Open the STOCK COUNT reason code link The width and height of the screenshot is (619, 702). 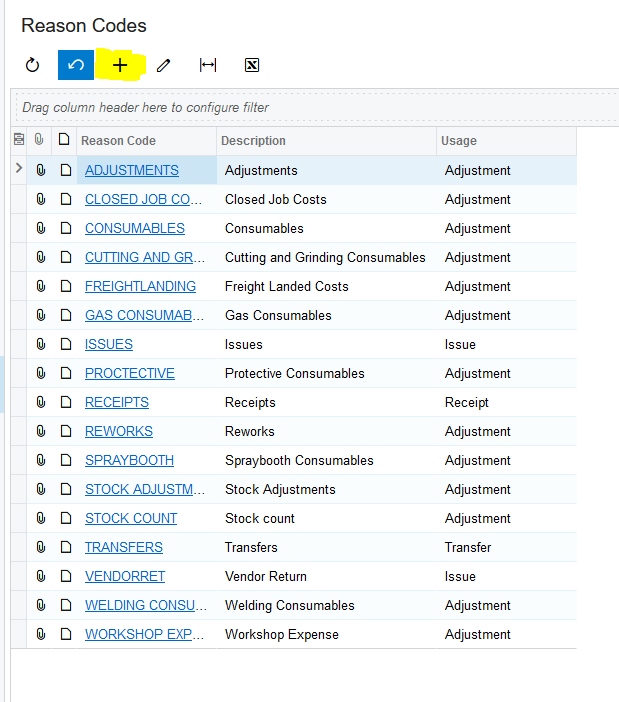click(x=131, y=518)
